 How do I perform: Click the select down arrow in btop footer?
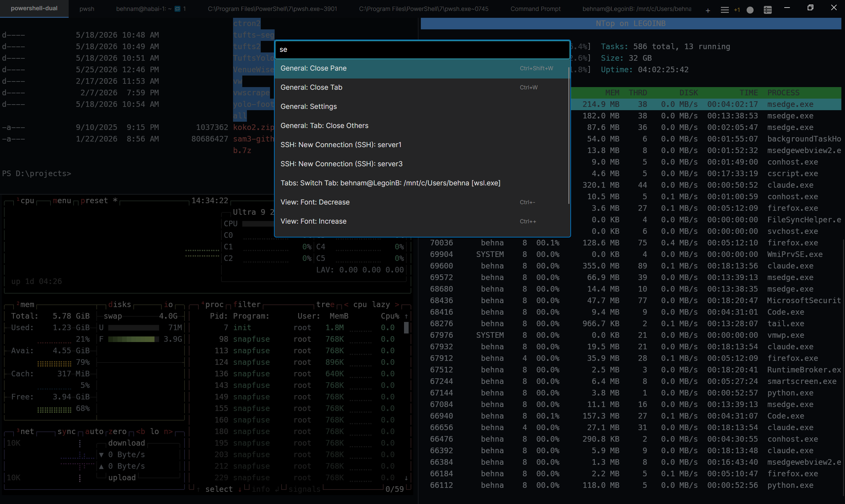click(x=240, y=489)
